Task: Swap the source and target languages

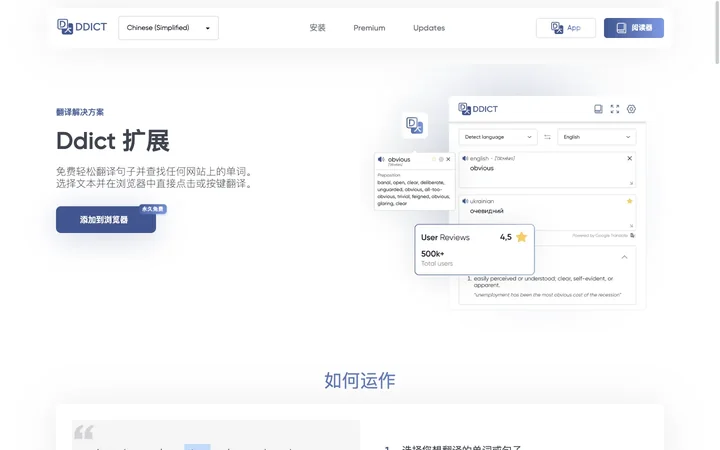Action: point(547,137)
